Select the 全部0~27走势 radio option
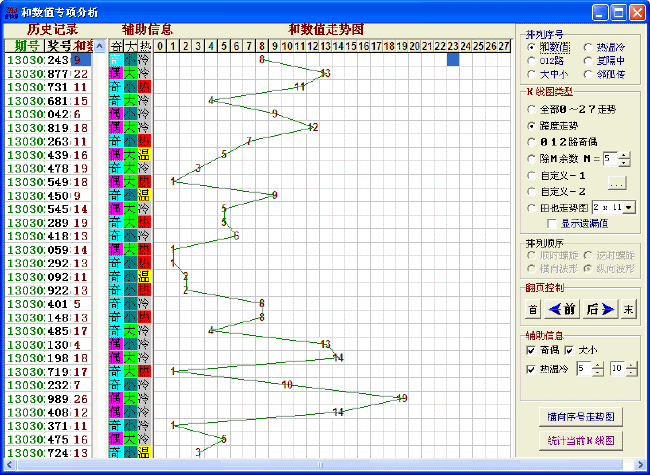The width and height of the screenshot is (650, 475). [x=531, y=109]
